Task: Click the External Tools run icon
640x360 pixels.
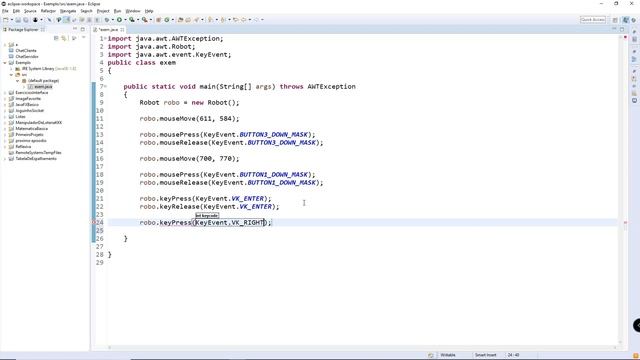Action: coord(144,20)
